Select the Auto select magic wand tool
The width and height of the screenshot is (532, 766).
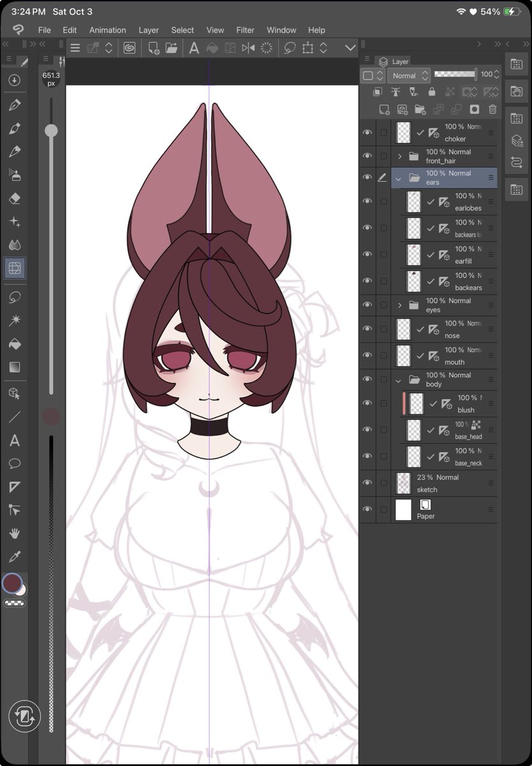click(15, 320)
